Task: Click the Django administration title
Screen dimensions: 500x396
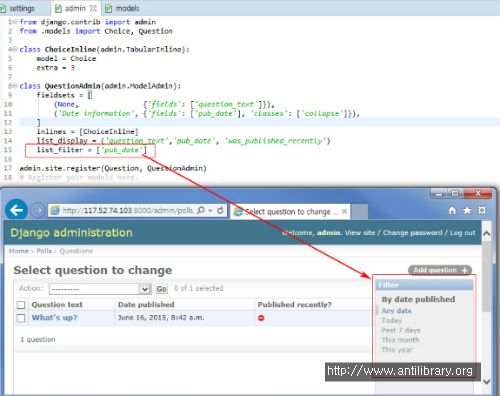Action: pyautogui.click(x=71, y=233)
